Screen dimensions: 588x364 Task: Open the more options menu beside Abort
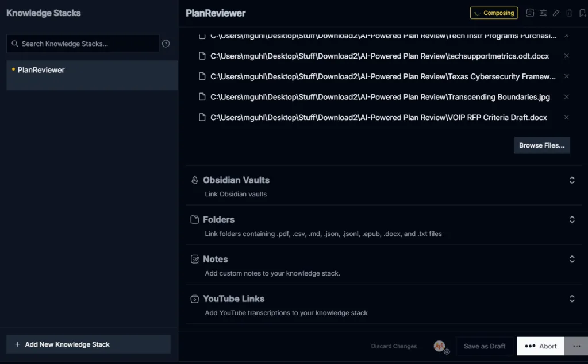(577, 346)
